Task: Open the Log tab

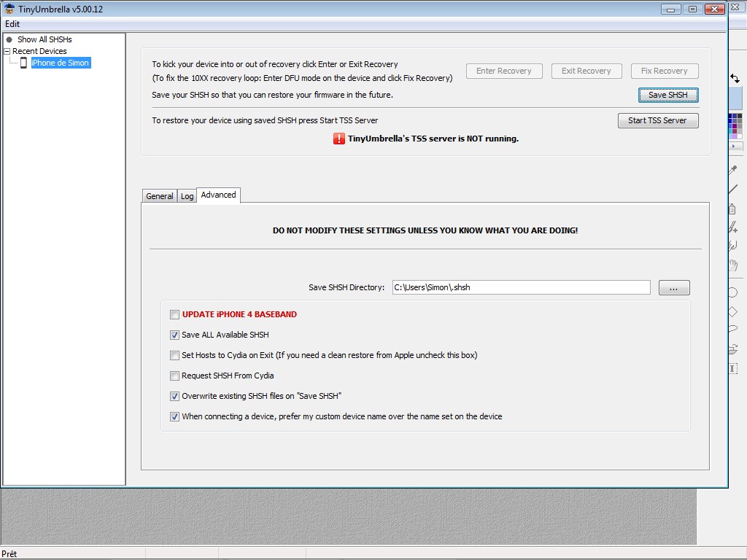Action: pyautogui.click(x=187, y=196)
